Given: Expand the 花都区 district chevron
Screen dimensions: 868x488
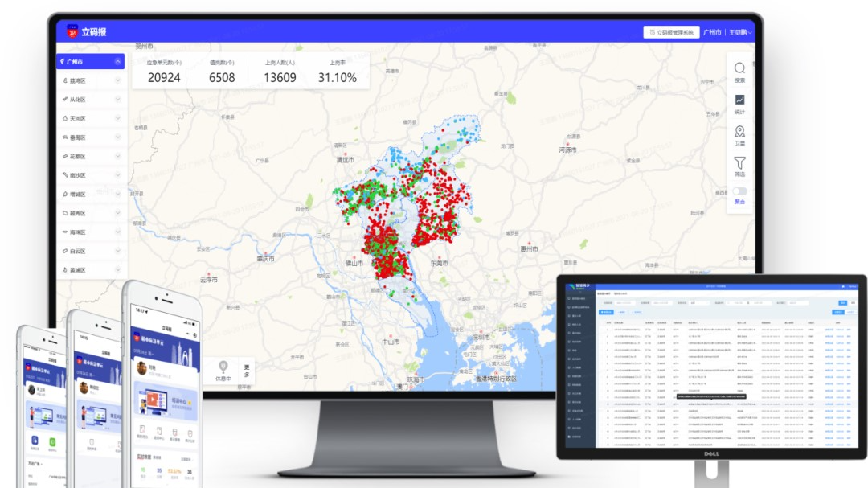Looking at the screenshot, I should pyautogui.click(x=118, y=156).
